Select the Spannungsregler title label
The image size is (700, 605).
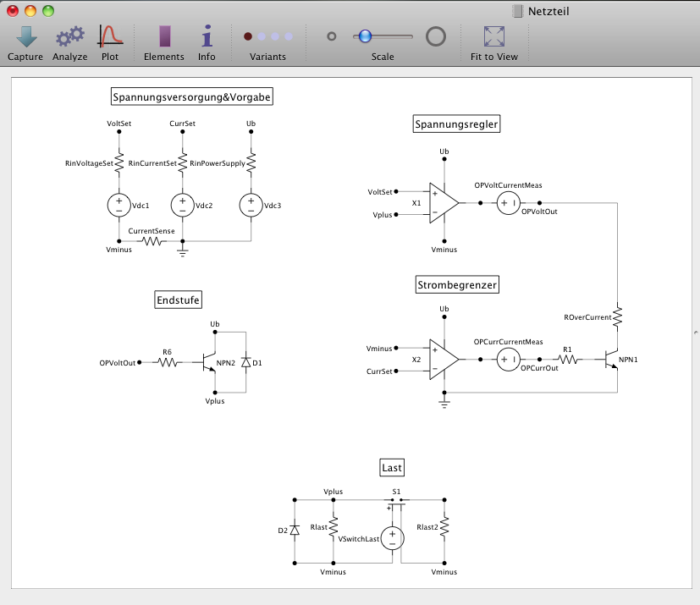(x=456, y=124)
